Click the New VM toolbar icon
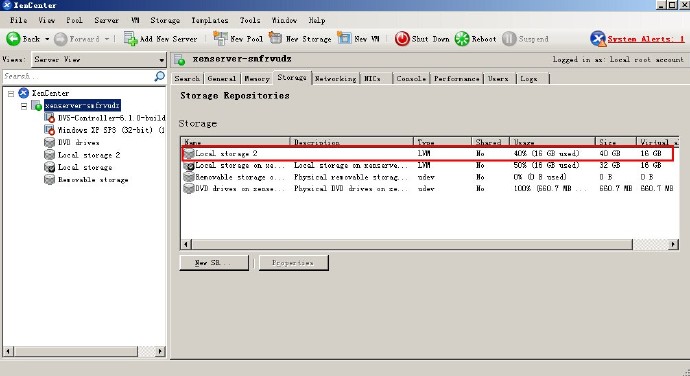This screenshot has width=690, height=376. [x=344, y=38]
